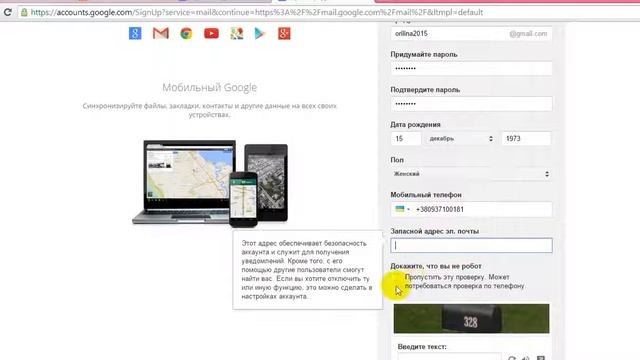The width and height of the screenshot is (640, 360).
Task: Click the 'Запасной адрес эл. почты' label
Action: (435, 231)
